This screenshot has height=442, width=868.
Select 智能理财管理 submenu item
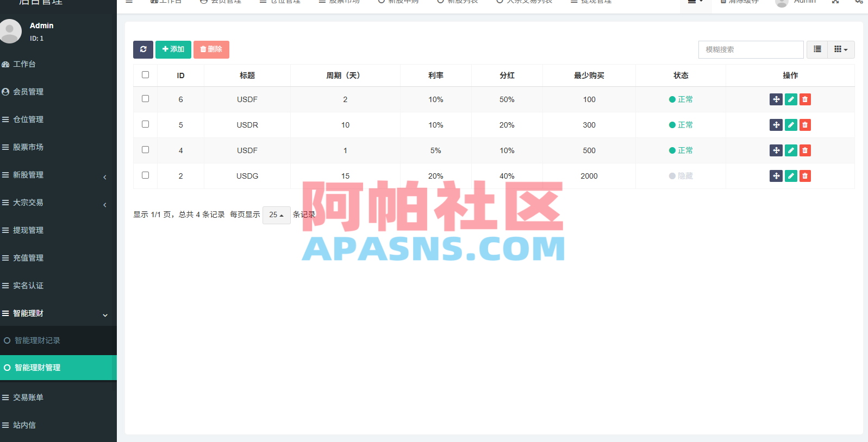tap(58, 368)
